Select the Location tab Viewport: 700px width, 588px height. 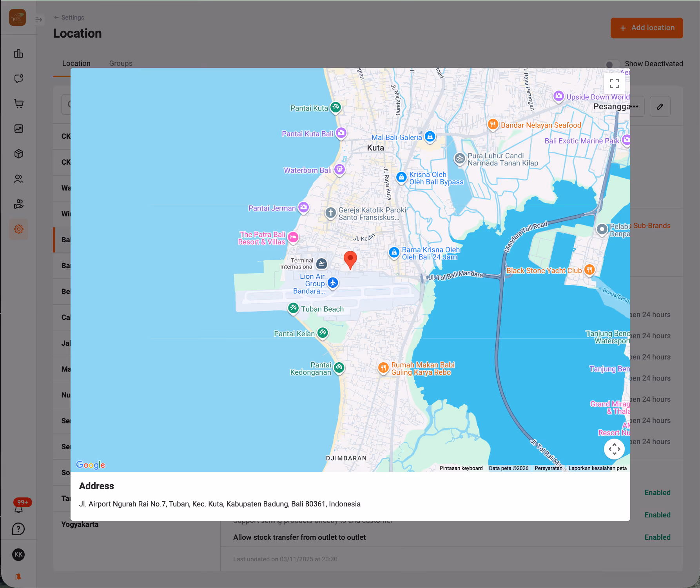tap(76, 63)
